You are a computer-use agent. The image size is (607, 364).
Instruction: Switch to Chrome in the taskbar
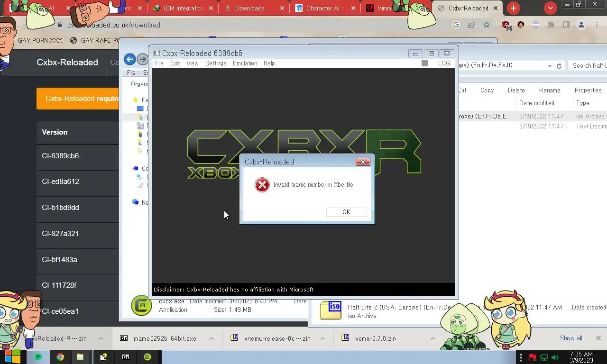point(60,357)
